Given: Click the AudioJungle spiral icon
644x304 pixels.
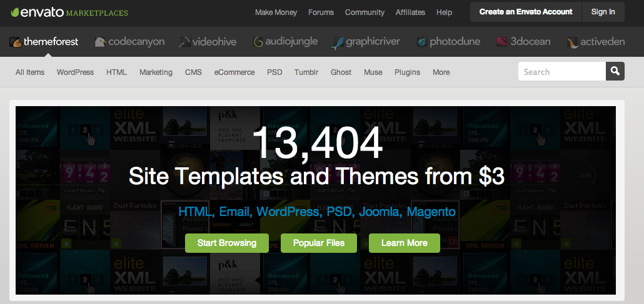Looking at the screenshot, I should click(258, 42).
